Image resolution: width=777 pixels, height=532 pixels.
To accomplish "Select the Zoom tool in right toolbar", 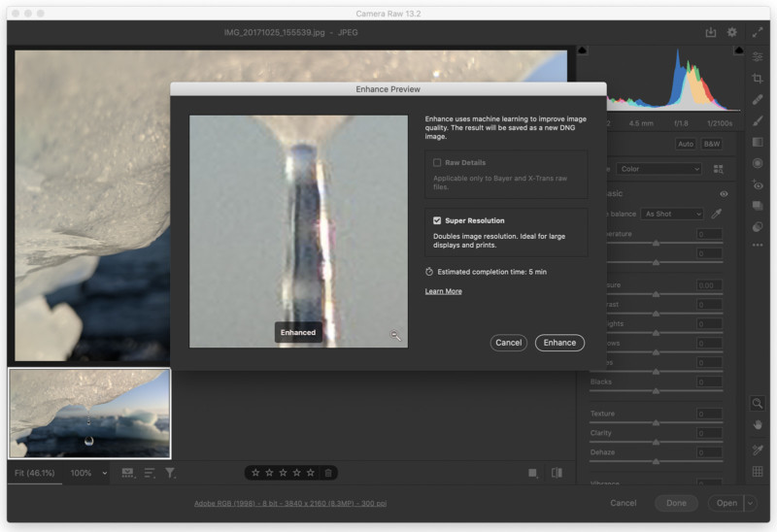I will click(758, 403).
